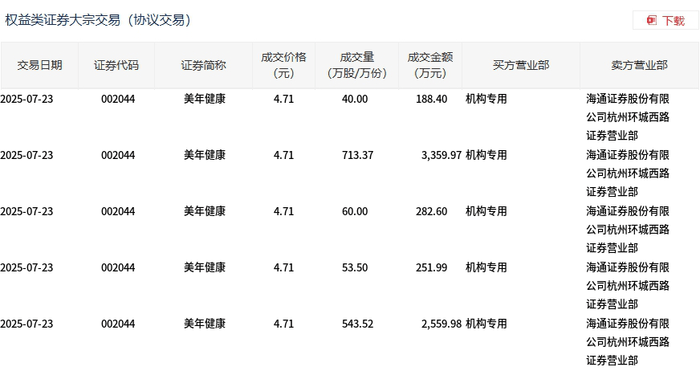Click 美年健康 in the first row

pos(204,99)
